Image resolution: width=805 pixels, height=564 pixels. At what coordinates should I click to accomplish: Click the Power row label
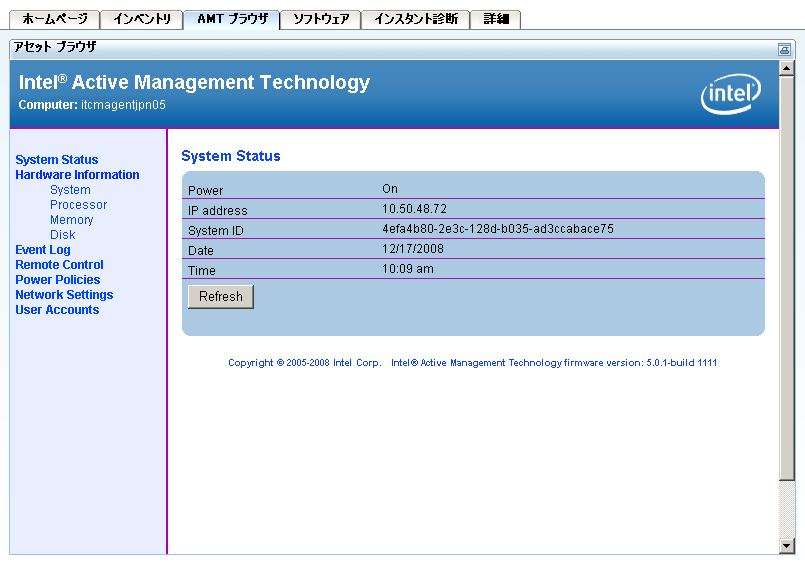pyautogui.click(x=205, y=191)
